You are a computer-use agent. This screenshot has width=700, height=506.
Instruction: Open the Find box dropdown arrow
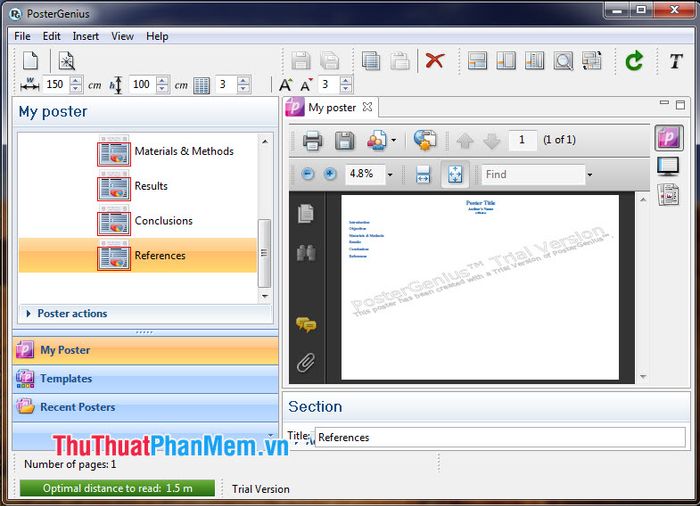[x=590, y=175]
